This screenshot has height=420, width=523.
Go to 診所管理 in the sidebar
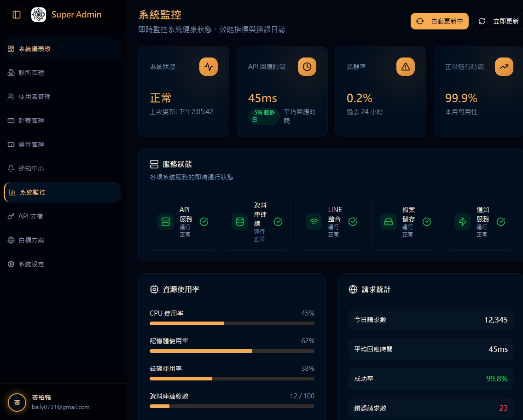coord(31,73)
